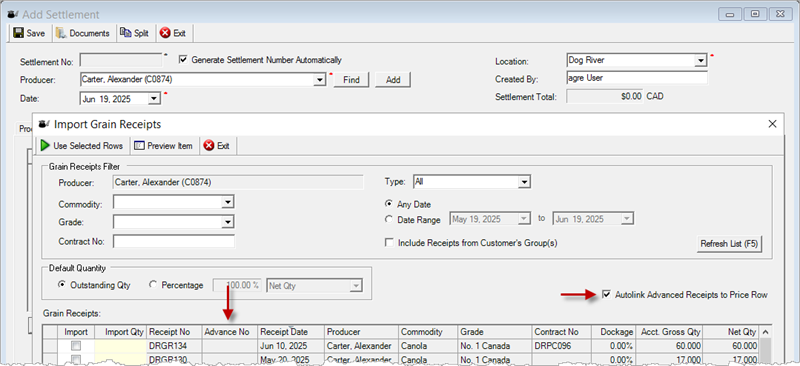The image size is (800, 366).
Task: Sort by Receipt No column header
Action: pyautogui.click(x=174, y=332)
